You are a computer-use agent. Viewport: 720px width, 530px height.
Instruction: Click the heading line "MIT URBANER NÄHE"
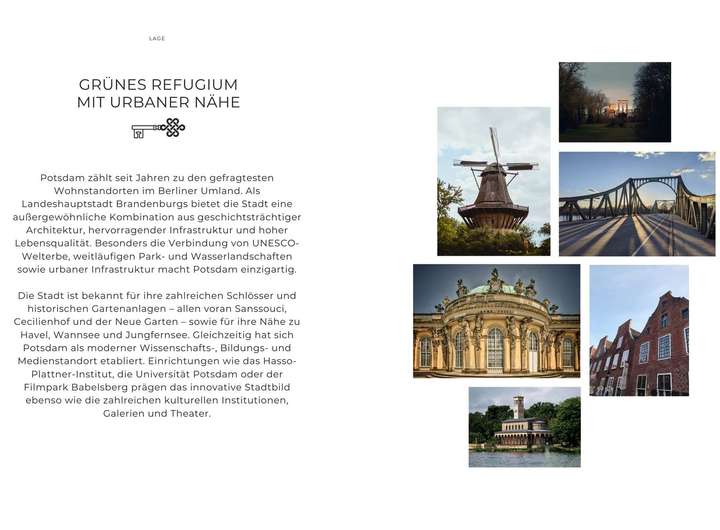point(158,103)
